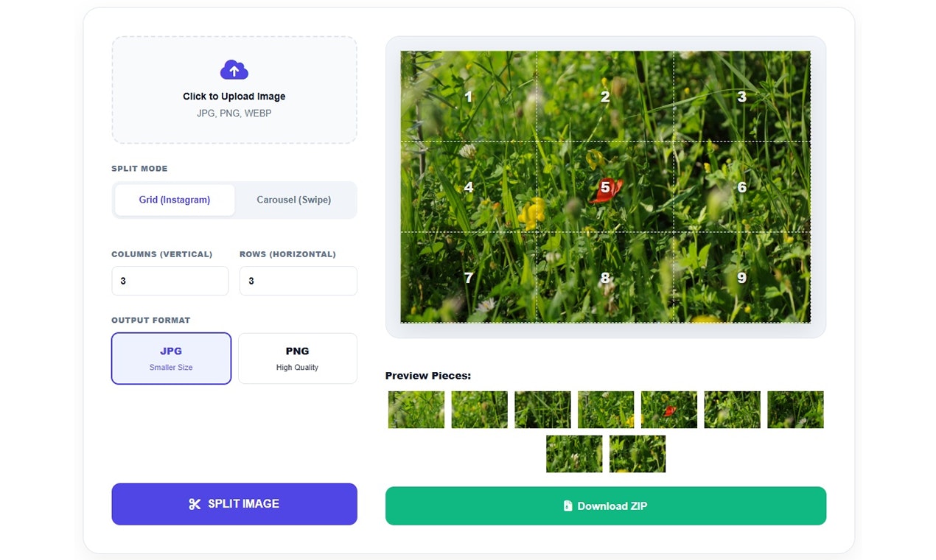
Task: Click the Preview Pieces heading
Action: coord(428,376)
